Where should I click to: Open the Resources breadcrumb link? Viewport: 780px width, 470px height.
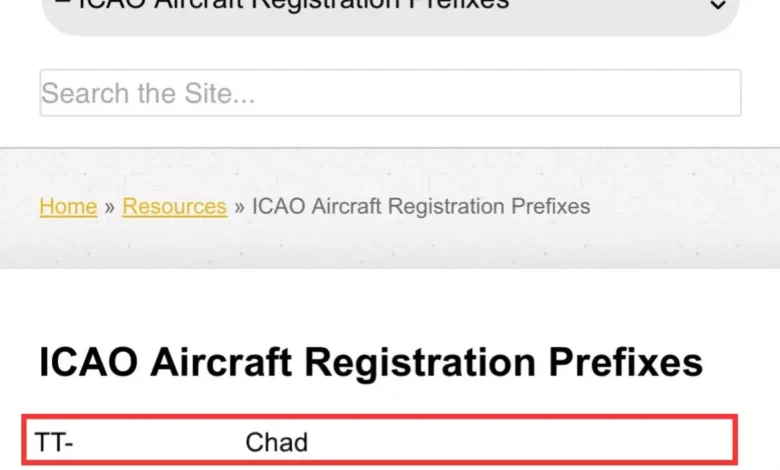tap(175, 206)
